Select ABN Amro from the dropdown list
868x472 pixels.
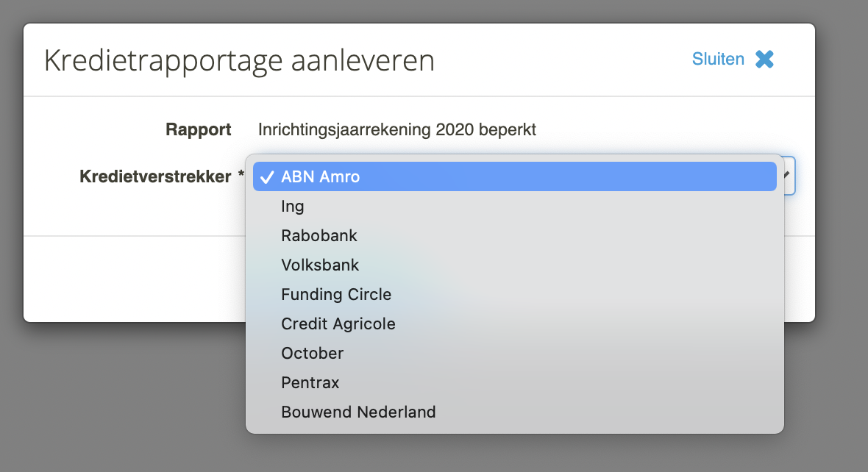(x=514, y=176)
